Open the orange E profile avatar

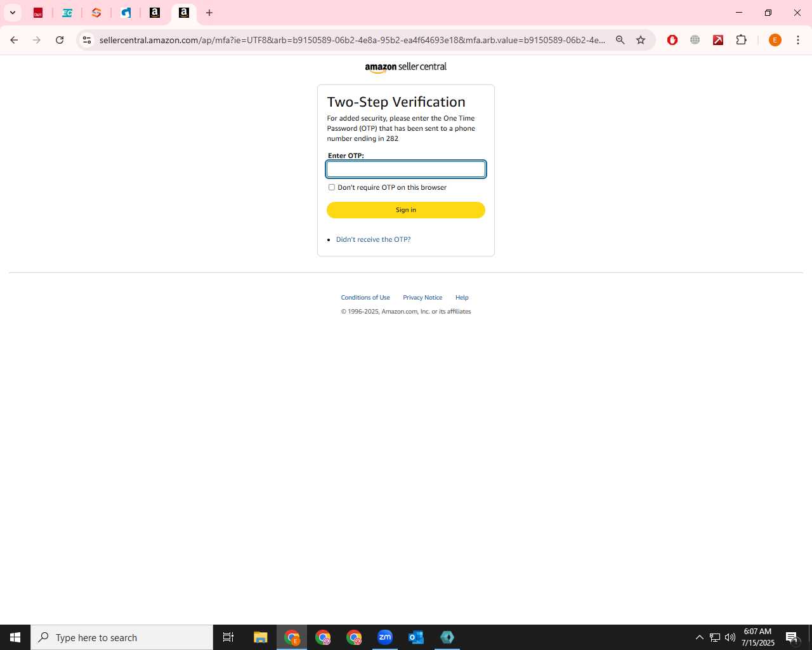[x=775, y=40]
